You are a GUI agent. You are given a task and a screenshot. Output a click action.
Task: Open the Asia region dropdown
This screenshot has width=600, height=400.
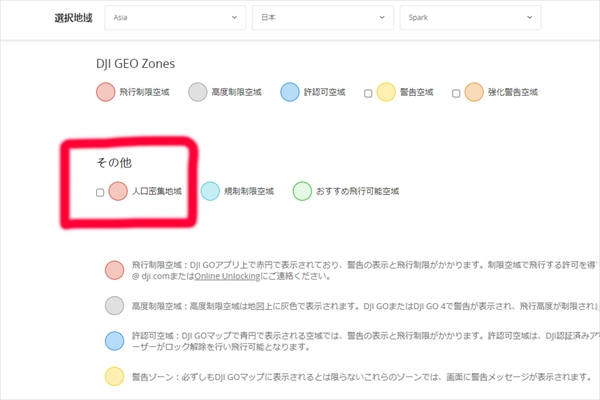175,18
